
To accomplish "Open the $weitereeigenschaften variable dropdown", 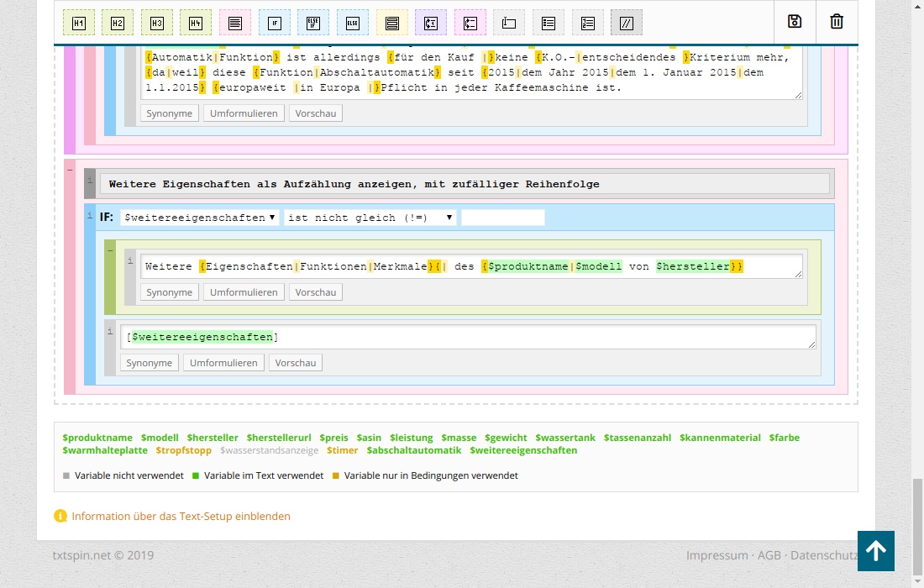I will (199, 218).
